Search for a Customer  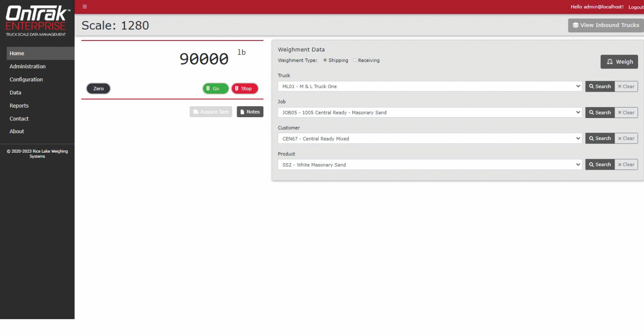point(599,139)
